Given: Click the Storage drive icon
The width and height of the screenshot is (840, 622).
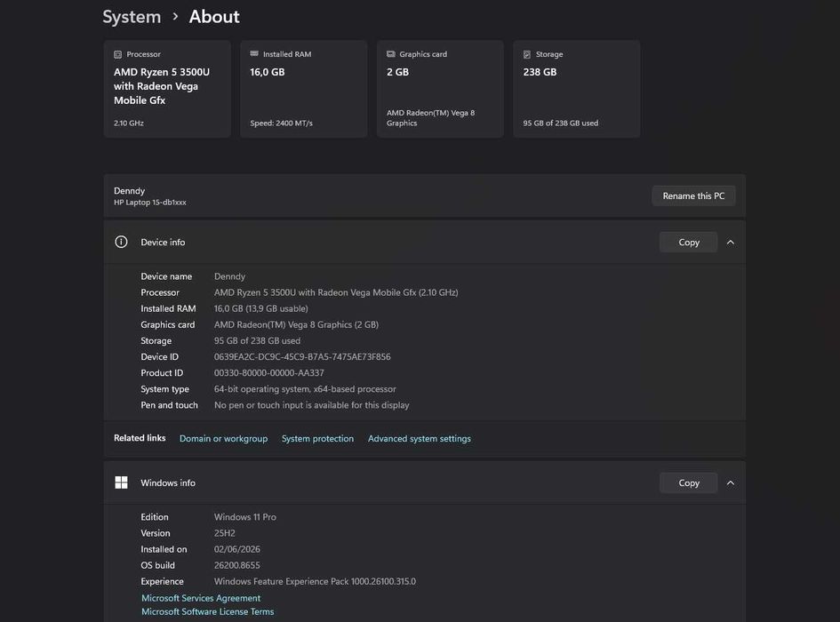Looking at the screenshot, I should click(x=527, y=54).
